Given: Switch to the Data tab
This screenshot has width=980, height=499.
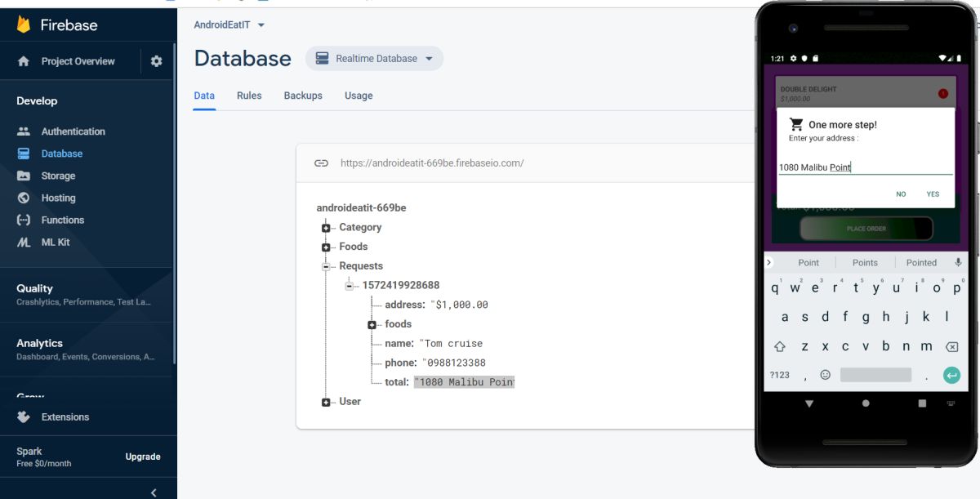Looking at the screenshot, I should 204,96.
